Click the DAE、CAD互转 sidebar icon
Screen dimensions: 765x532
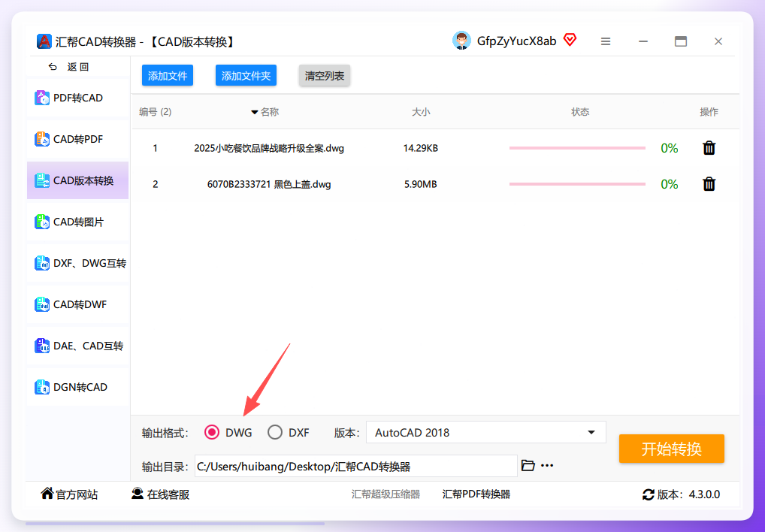coord(42,346)
